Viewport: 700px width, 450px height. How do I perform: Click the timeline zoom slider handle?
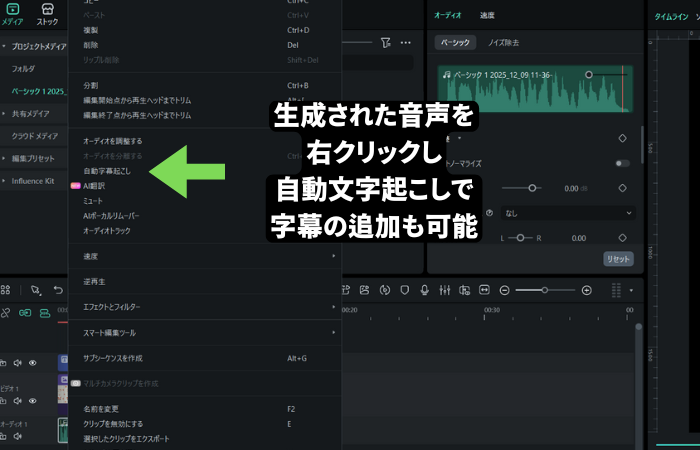(x=545, y=290)
